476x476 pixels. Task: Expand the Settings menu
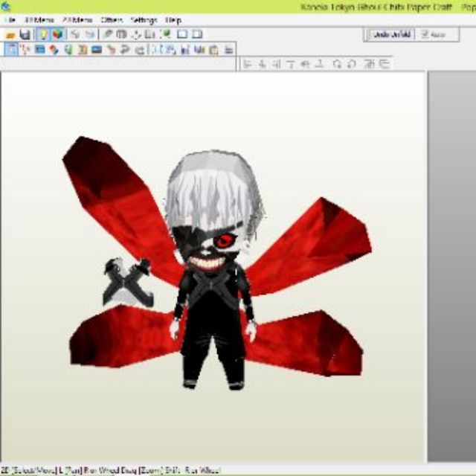(x=144, y=20)
